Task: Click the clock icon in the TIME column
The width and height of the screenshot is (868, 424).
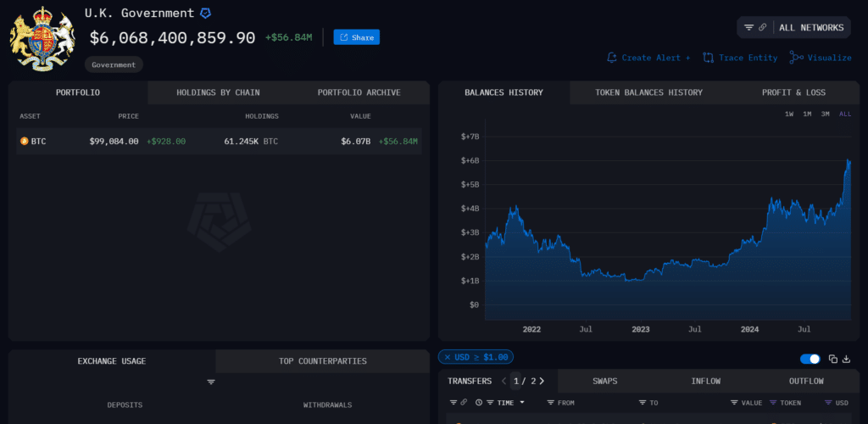Action: point(479,402)
